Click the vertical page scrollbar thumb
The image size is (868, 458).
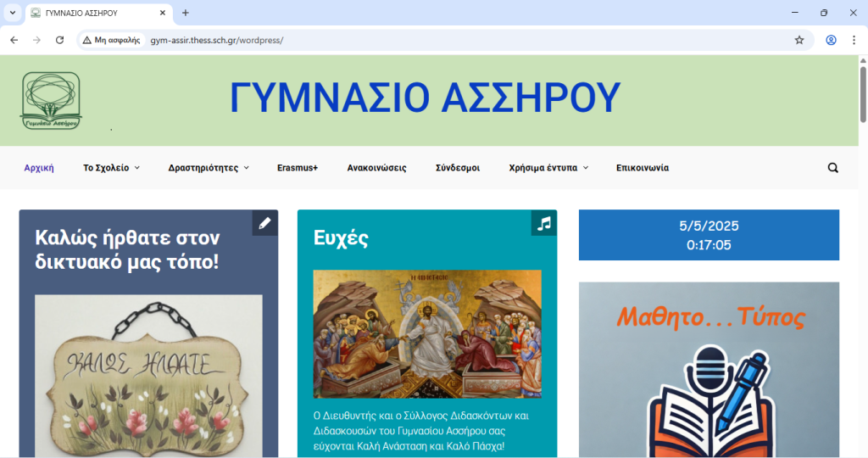point(863,94)
